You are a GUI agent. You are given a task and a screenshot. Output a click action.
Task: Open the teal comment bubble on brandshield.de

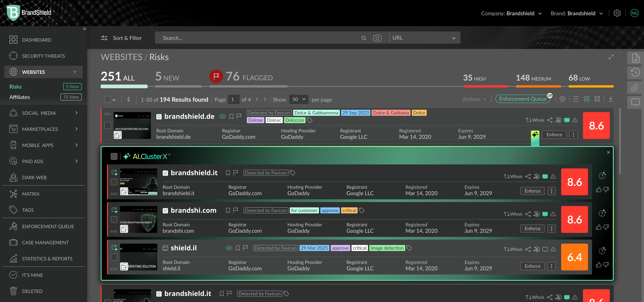[567, 120]
